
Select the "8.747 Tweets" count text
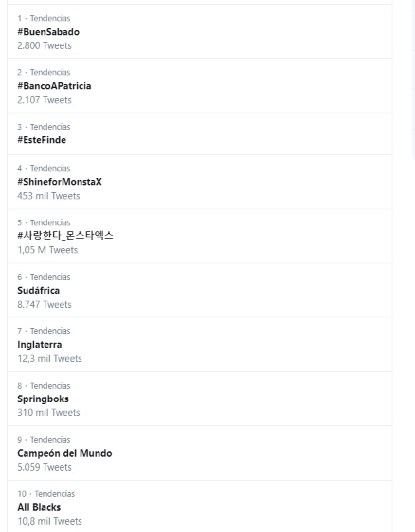tap(44, 305)
